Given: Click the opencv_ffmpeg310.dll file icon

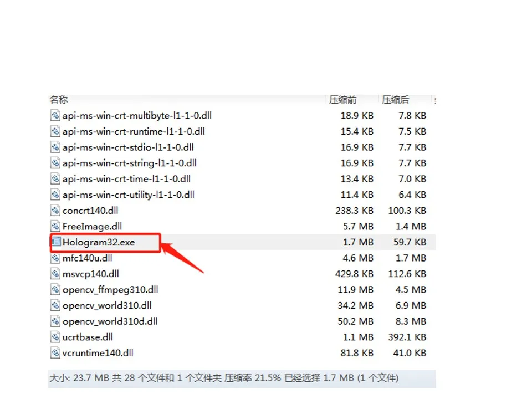Looking at the screenshot, I should pos(55,290).
